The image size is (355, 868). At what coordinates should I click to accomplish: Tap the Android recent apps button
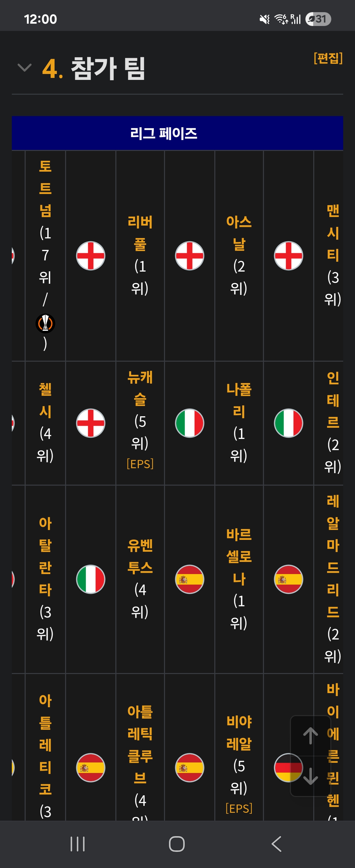click(x=78, y=844)
